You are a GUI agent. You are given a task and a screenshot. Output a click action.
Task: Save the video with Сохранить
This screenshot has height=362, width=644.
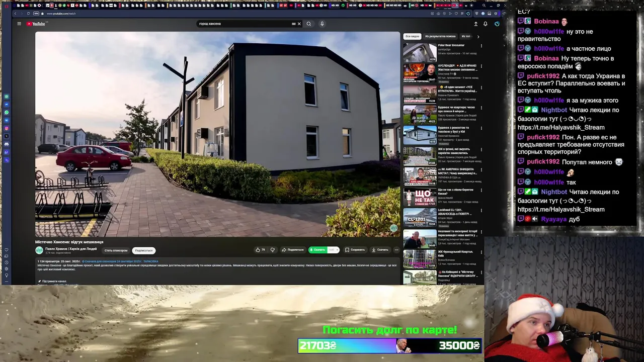tap(355, 250)
